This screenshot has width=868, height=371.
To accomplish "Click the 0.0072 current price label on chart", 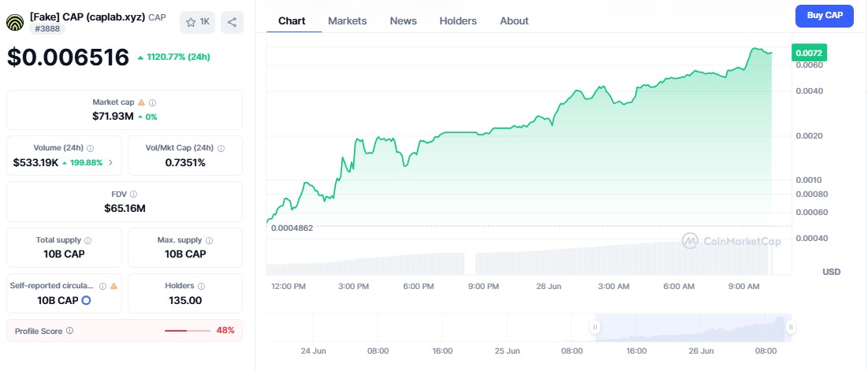I will point(810,53).
